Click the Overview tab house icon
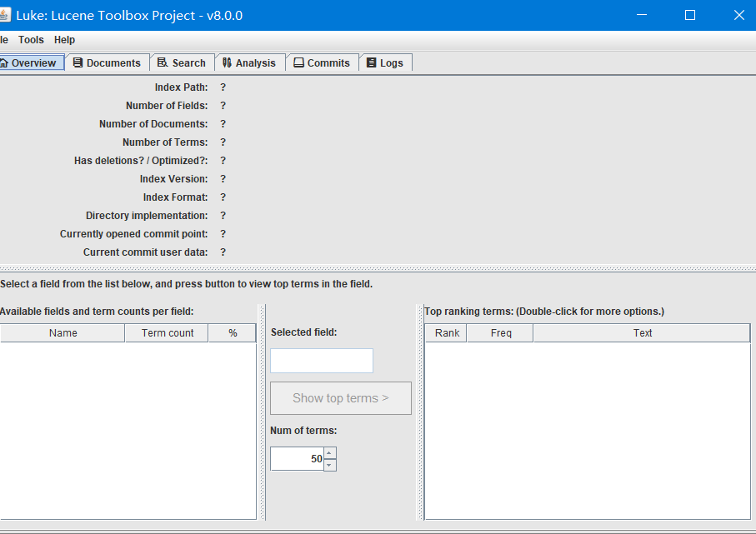This screenshot has height=534, width=756. point(4,63)
